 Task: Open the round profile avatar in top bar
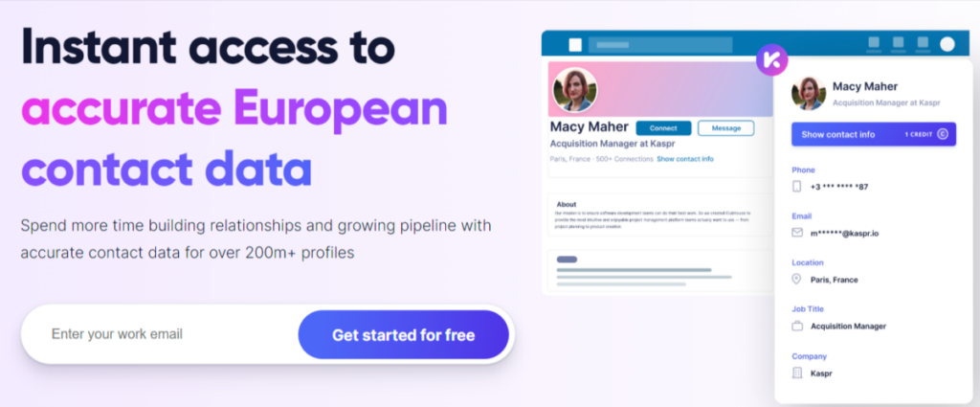pos(947,44)
